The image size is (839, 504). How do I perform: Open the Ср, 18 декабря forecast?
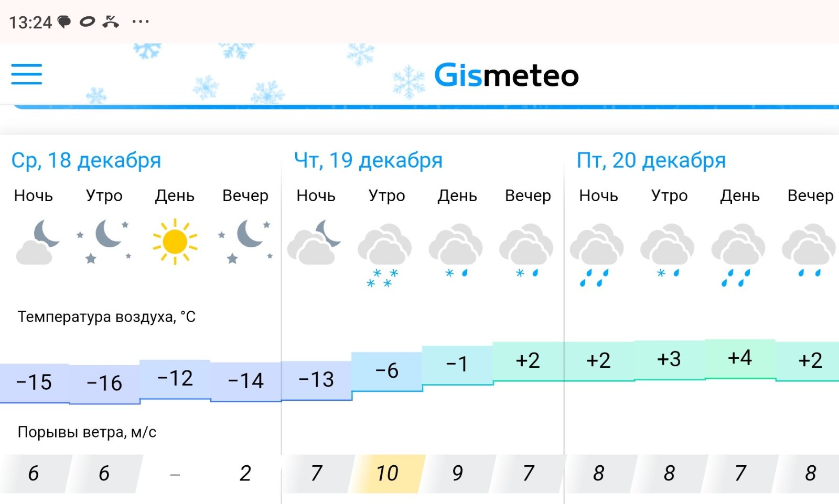(x=86, y=160)
